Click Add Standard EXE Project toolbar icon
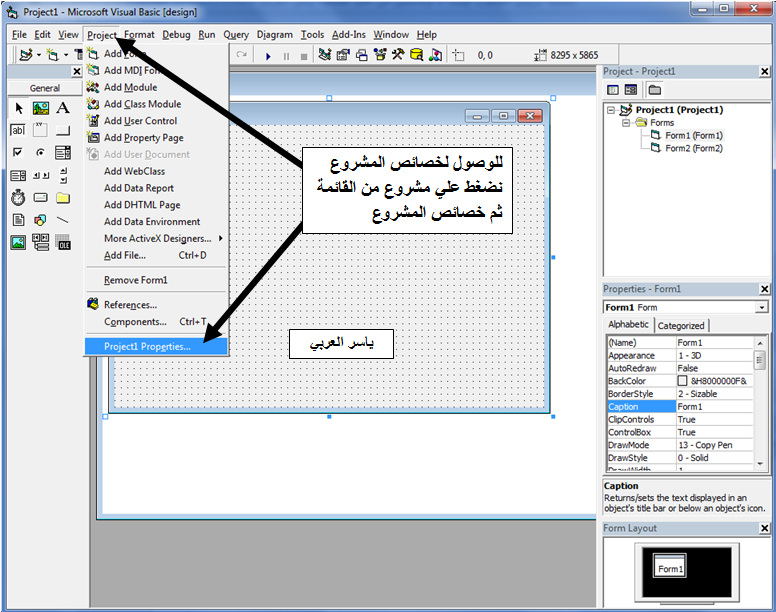 (x=26, y=55)
